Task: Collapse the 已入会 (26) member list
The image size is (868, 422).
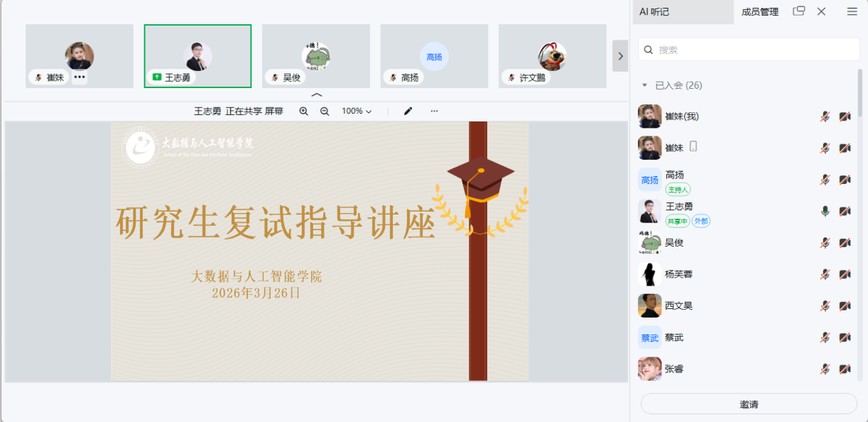Action: [x=645, y=85]
